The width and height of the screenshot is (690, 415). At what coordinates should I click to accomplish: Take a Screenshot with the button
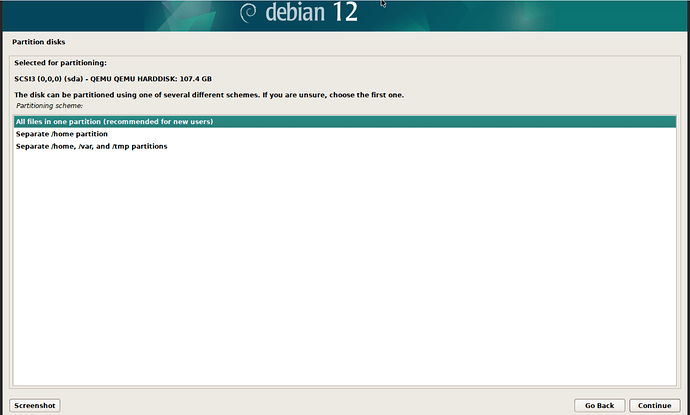(35, 405)
